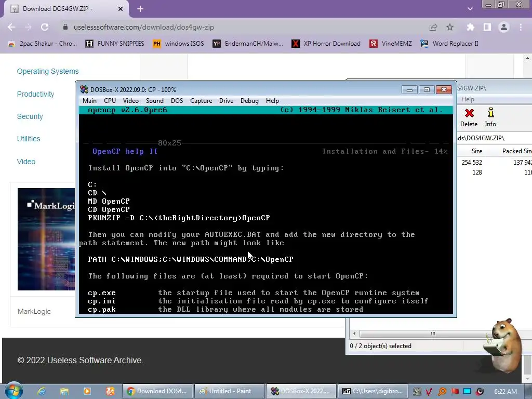This screenshot has height=399, width=532.
Task: Click the Delete icon in 7-Zip window
Action: click(x=469, y=117)
